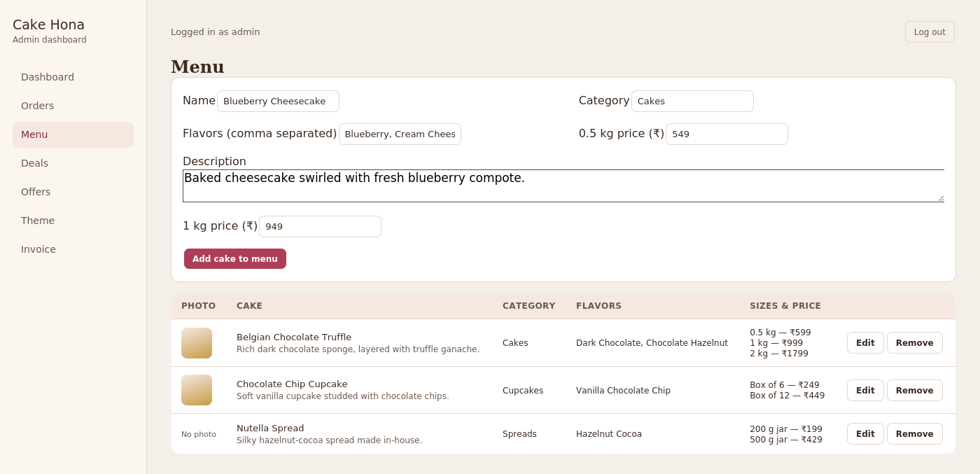Click the Category input field
Image resolution: width=980 pixels, height=474 pixels.
692,101
